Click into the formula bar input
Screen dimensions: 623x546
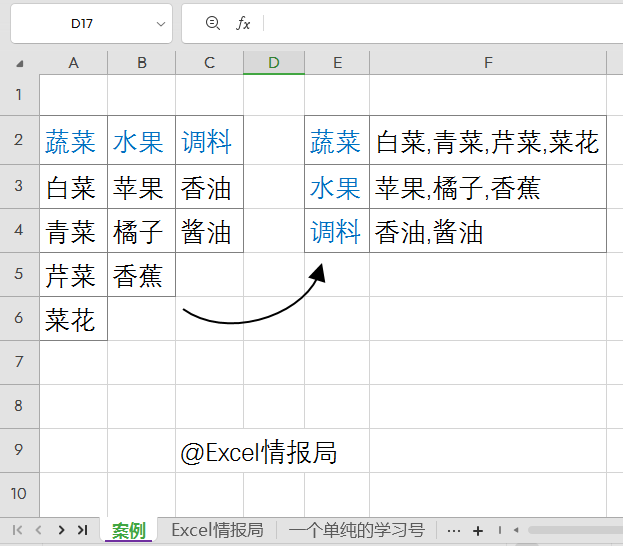point(443,24)
